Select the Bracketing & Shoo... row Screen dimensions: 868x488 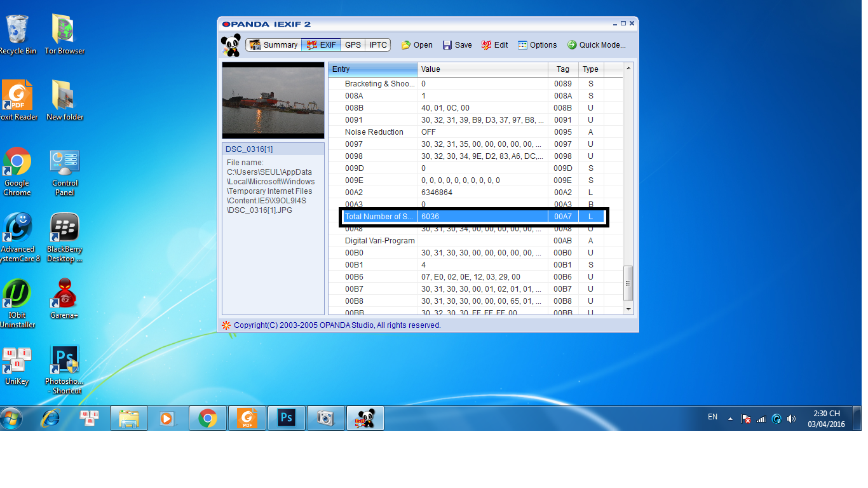(475, 84)
